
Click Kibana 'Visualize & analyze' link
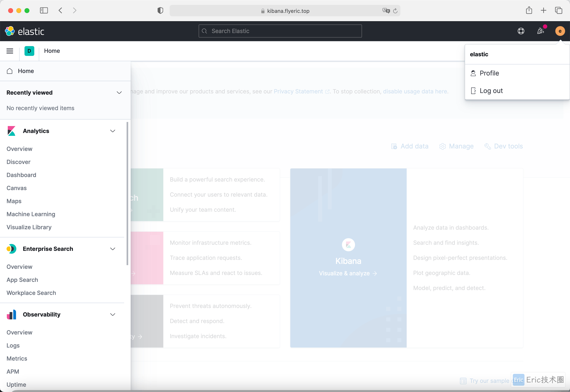pos(348,273)
